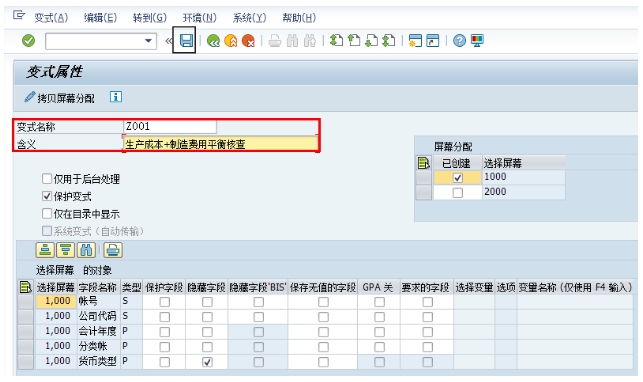This screenshot has width=643, height=382.
Task: Click the Customize Local Layout monitor icon
Action: coord(477,41)
